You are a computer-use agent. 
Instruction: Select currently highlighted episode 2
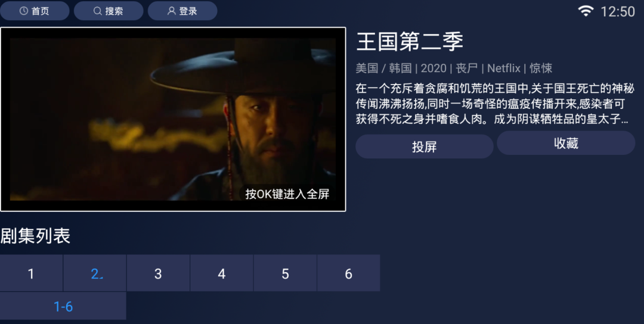pos(95,273)
